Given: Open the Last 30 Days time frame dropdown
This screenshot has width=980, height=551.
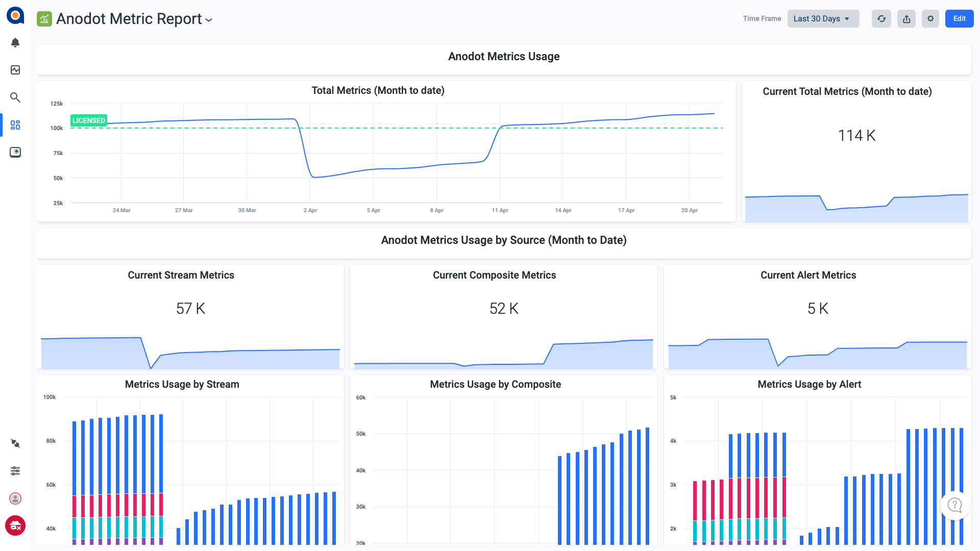Looking at the screenshot, I should 823,19.
